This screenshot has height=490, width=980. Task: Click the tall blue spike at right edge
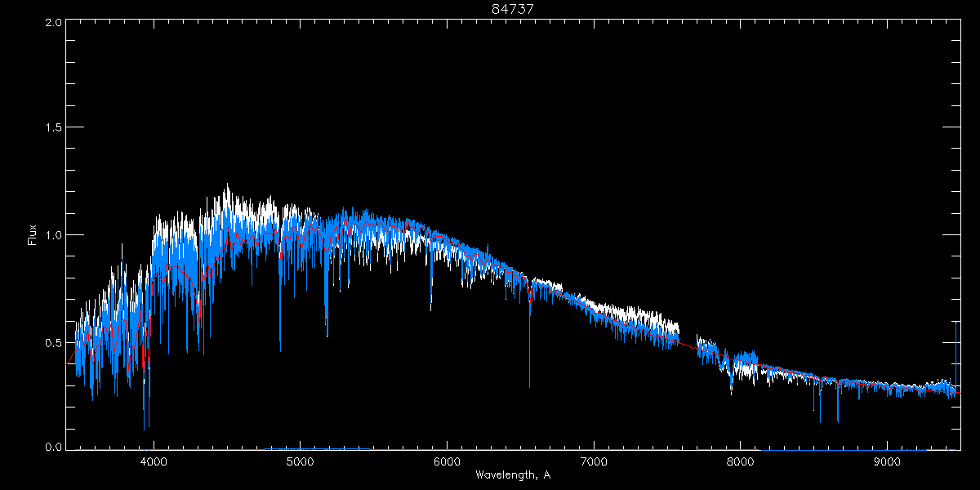(956, 343)
